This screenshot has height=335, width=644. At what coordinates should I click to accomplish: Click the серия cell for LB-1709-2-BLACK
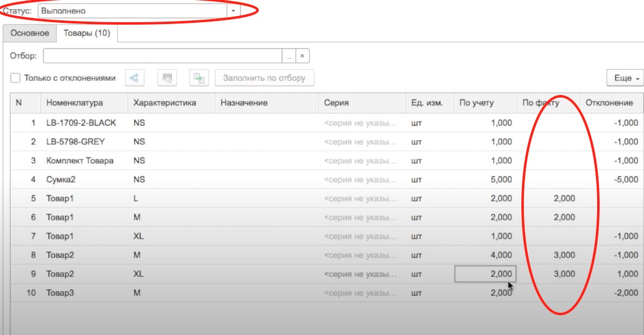362,123
